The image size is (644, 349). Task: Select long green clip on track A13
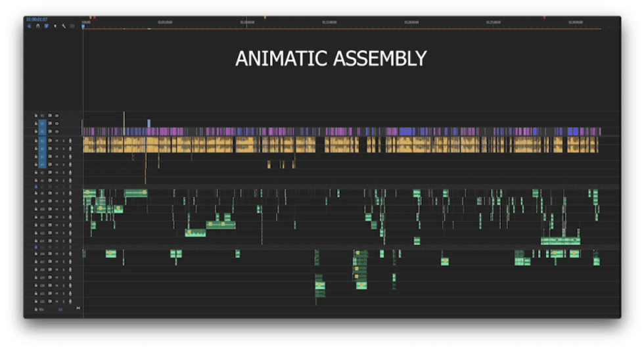195,233
